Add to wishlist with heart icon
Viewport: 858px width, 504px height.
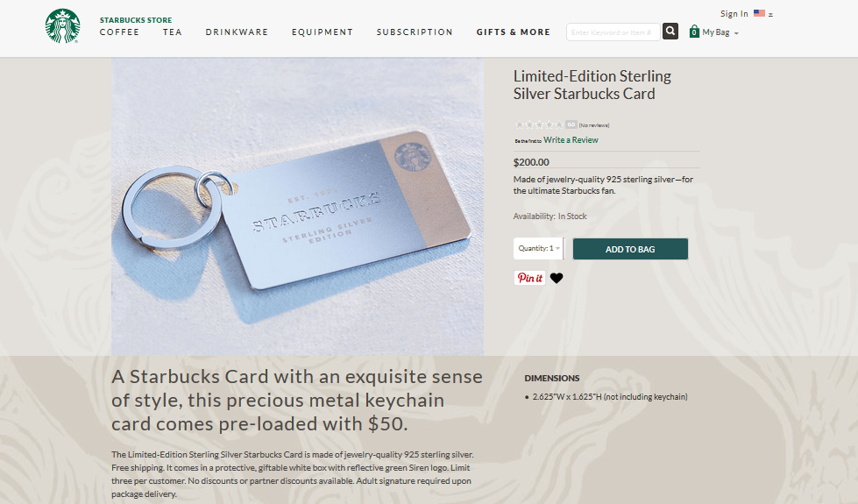557,278
